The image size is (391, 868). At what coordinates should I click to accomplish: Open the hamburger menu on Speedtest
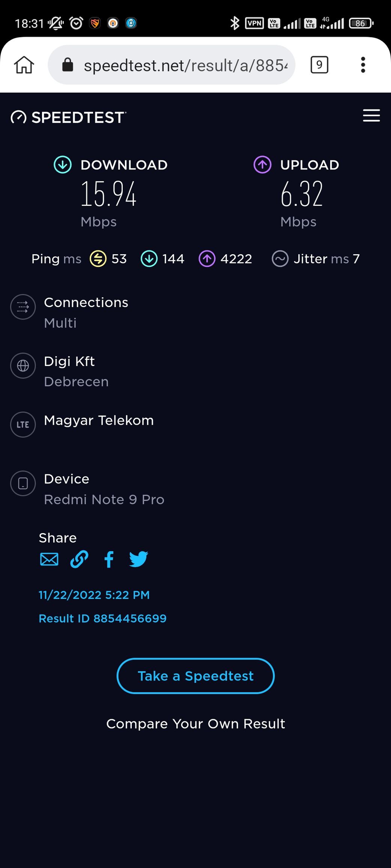tap(371, 115)
